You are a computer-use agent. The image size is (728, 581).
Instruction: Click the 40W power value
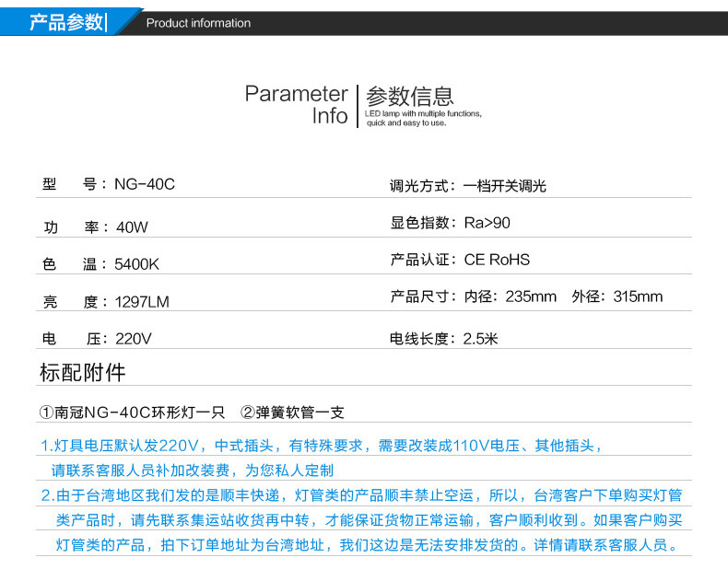point(132,227)
